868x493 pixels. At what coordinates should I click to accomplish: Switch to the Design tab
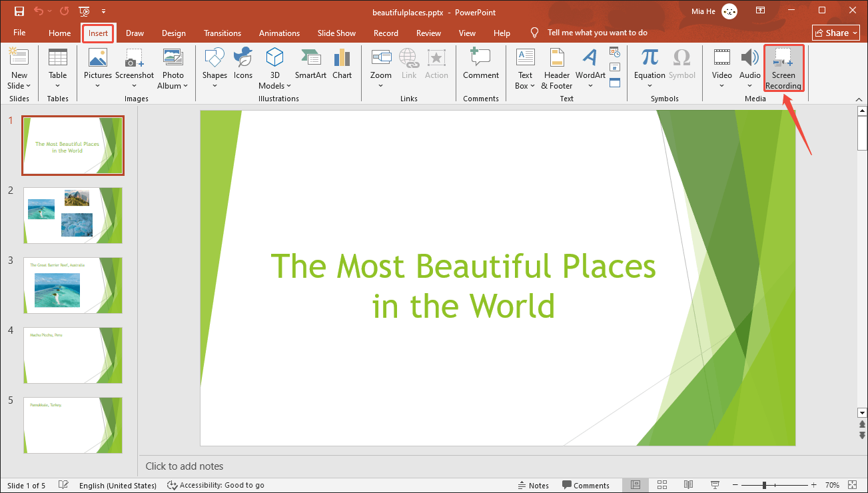pyautogui.click(x=173, y=33)
